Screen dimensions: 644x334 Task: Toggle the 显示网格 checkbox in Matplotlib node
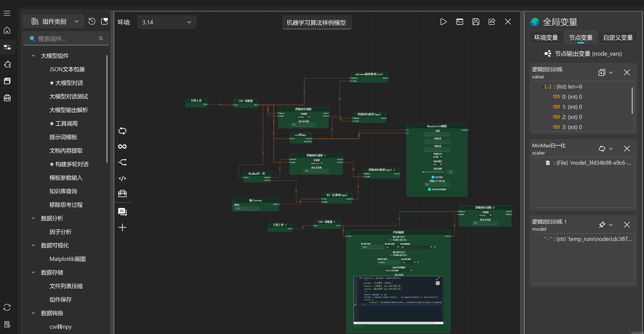[x=433, y=177]
